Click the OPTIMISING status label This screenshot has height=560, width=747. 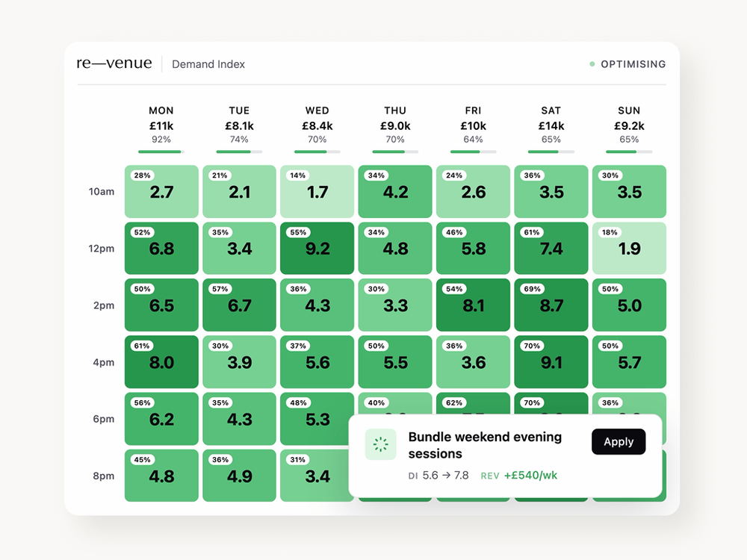pyautogui.click(x=633, y=64)
